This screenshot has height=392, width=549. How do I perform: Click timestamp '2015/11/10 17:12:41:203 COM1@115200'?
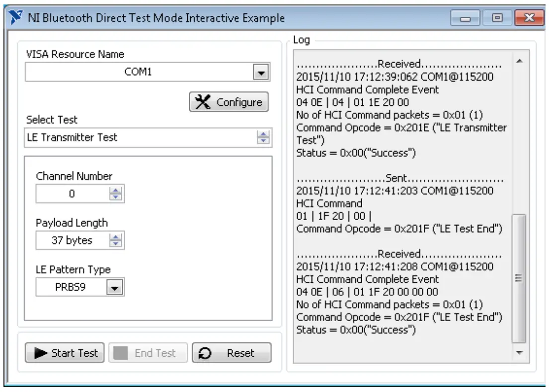click(394, 191)
